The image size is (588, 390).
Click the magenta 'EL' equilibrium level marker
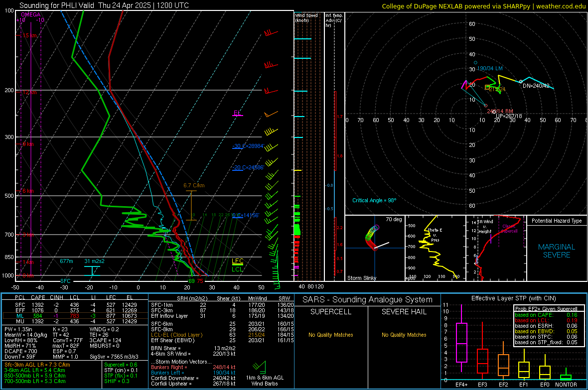tap(237, 113)
